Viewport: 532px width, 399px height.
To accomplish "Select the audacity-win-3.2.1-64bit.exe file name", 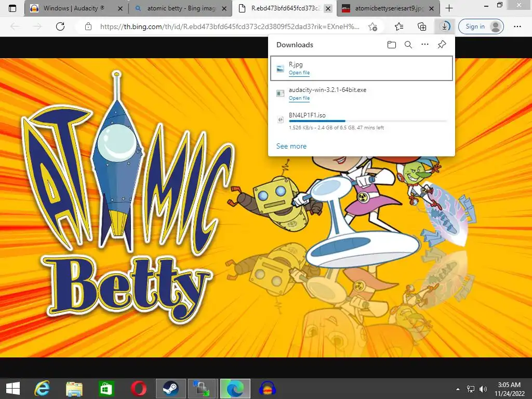I will pos(327,90).
